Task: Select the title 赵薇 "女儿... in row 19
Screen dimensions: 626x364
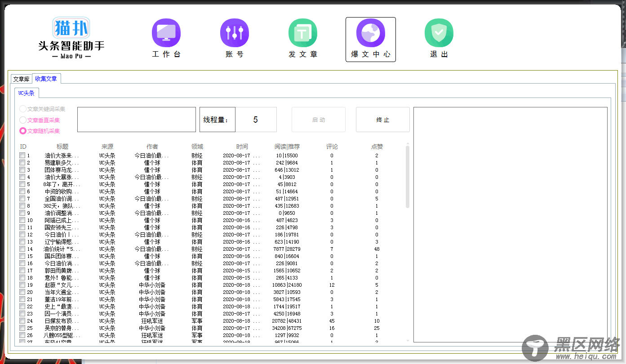Action: click(62, 285)
